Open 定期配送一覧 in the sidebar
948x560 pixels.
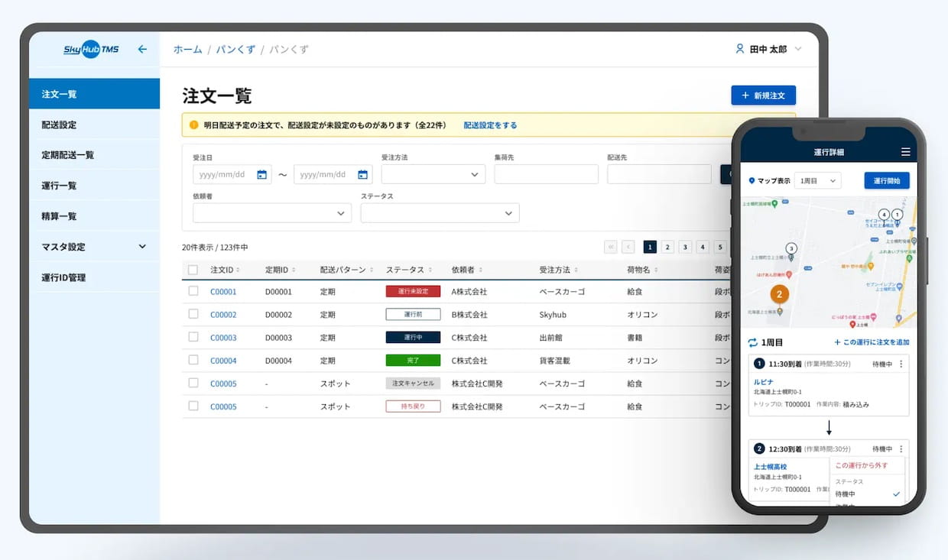(x=94, y=155)
